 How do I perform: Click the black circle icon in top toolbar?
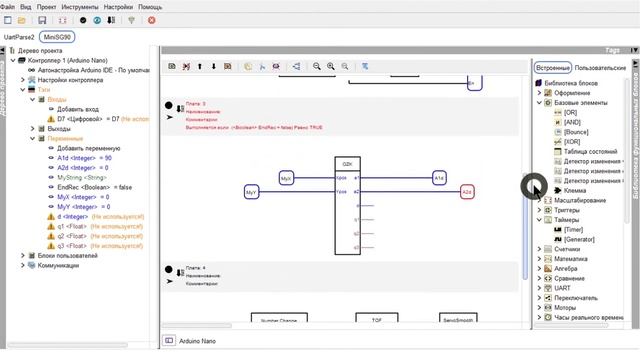[83, 20]
